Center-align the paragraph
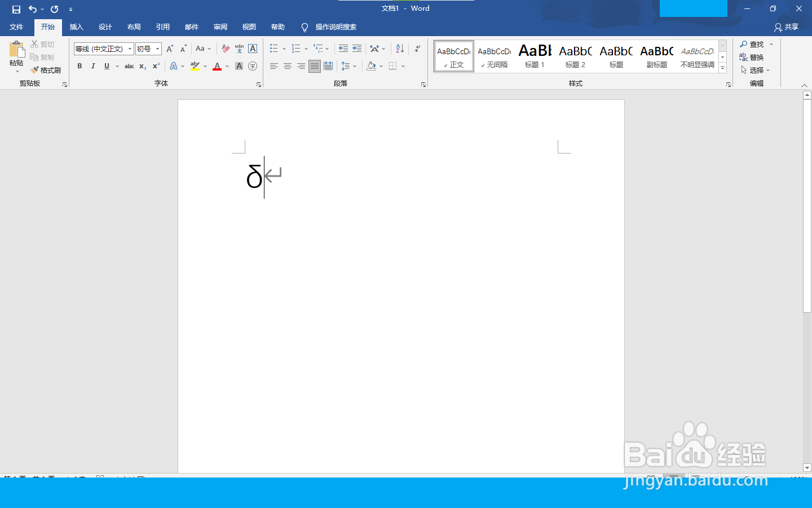Viewport: 812px width, 508px height. pos(287,66)
